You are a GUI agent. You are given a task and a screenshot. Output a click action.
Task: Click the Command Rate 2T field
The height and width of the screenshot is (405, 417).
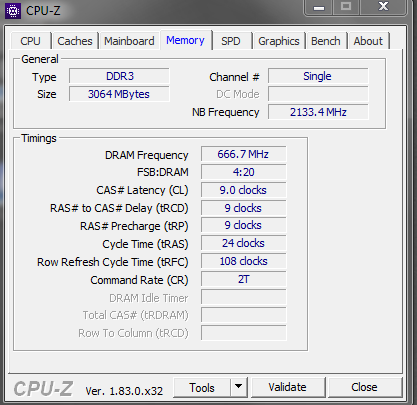(243, 279)
